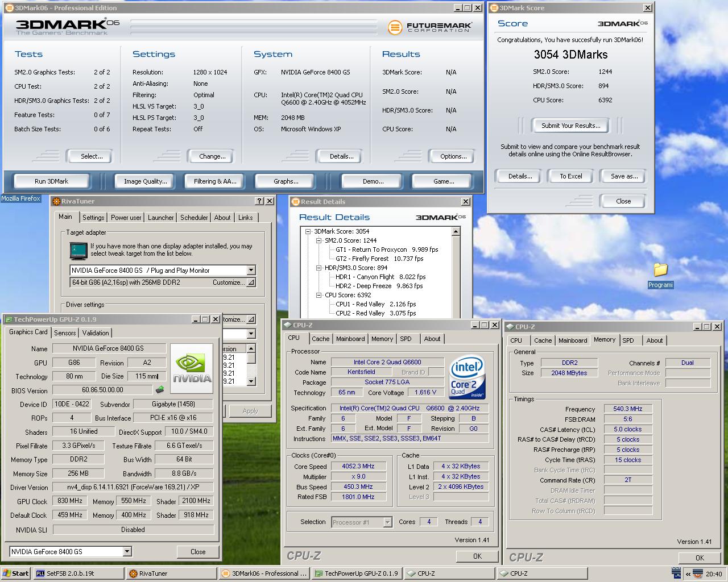The width and height of the screenshot is (728, 582).
Task: Open the Sensors tab in GPU-Z
Action: [x=65, y=333]
